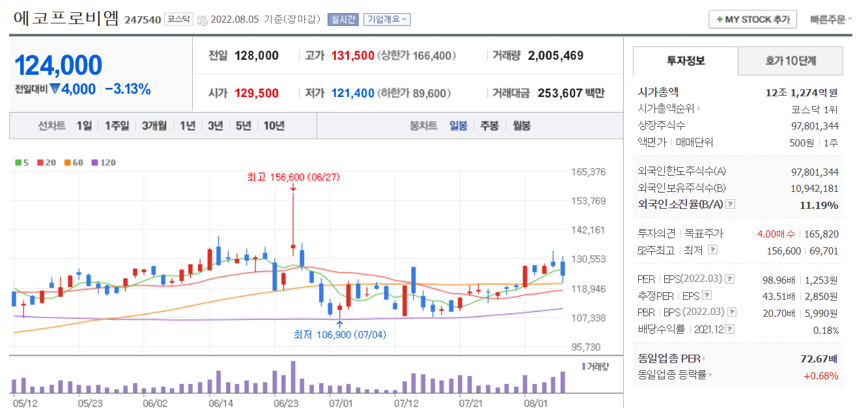Click the stock code 247540
Screen dimensions: 868x408
pyautogui.click(x=143, y=20)
